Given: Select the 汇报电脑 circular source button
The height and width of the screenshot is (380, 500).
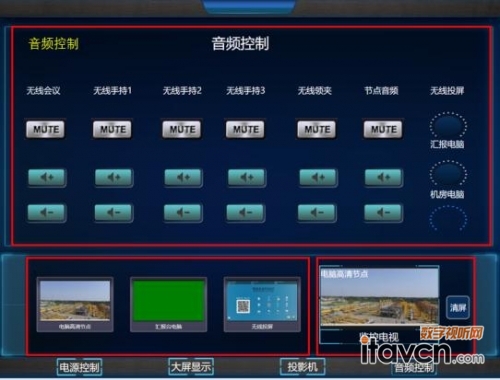Looking at the screenshot, I should 448,126.
